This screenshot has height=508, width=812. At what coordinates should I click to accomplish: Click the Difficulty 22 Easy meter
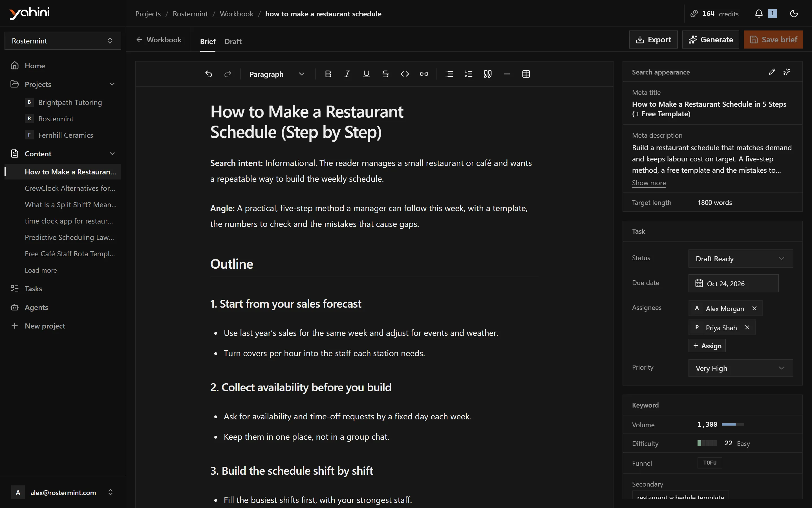tap(707, 443)
